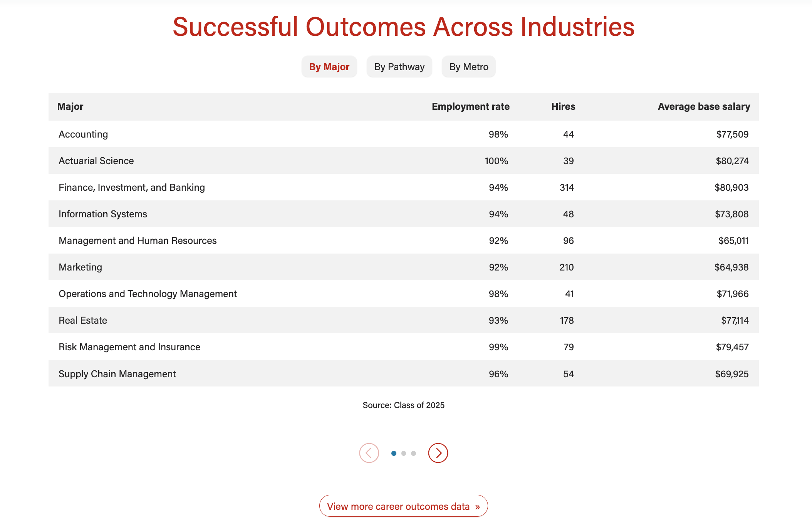
Task: Select the second carousel pagination dot
Action: (404, 453)
